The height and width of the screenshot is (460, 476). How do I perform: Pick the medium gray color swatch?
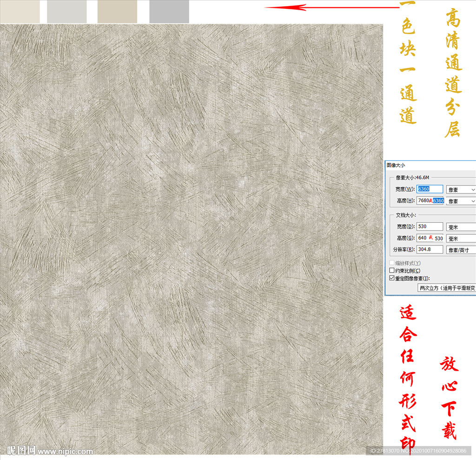coord(169,11)
